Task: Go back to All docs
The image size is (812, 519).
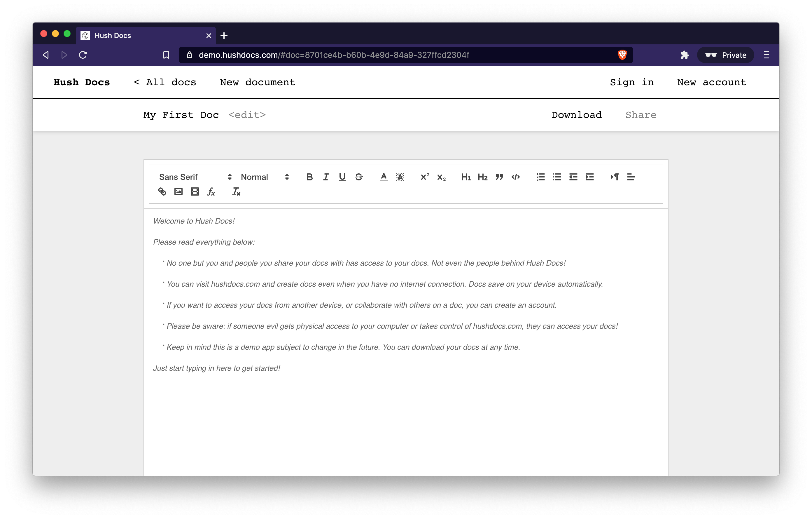Action: pos(165,82)
